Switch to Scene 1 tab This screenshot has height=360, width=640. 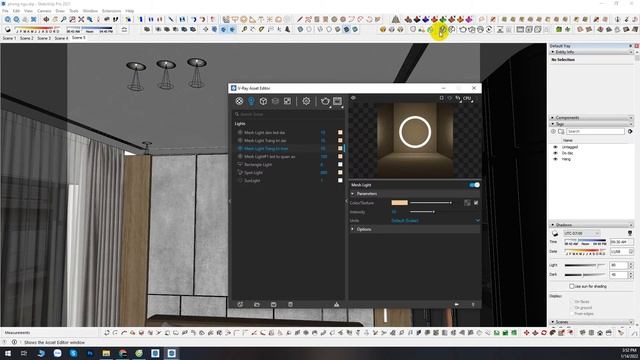(9, 38)
